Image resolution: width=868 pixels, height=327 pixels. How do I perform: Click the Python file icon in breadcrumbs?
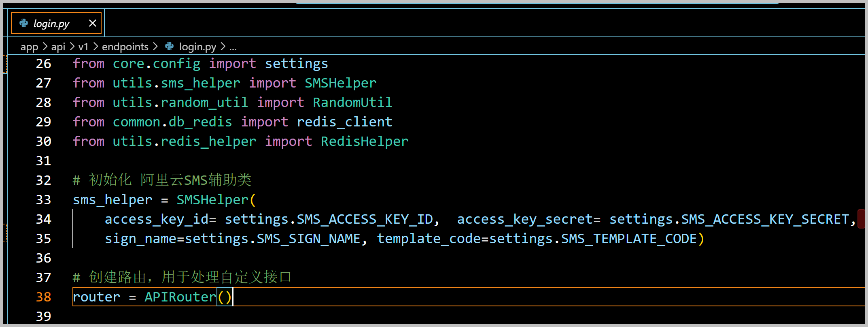click(x=170, y=47)
